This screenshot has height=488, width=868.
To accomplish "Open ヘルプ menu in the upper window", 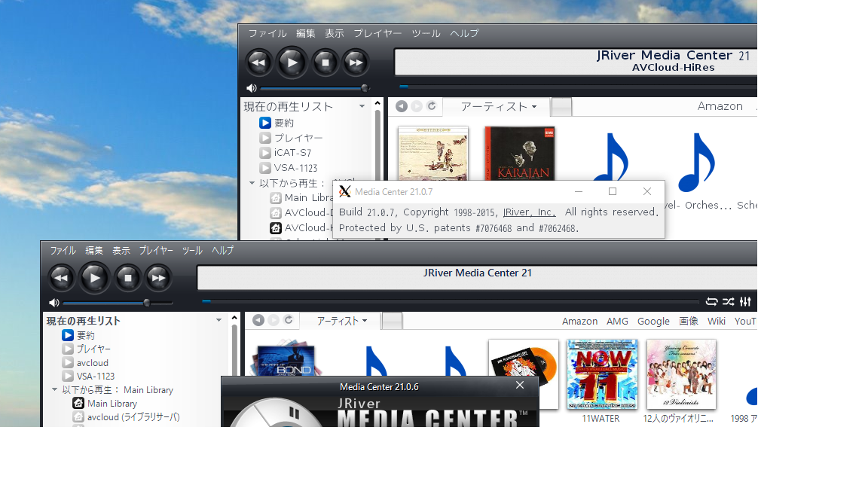I will pyautogui.click(x=464, y=33).
